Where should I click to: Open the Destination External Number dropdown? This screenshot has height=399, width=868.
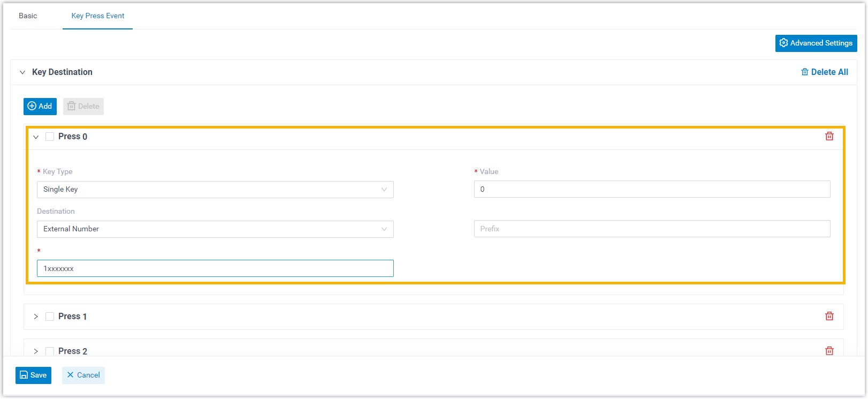(x=215, y=229)
